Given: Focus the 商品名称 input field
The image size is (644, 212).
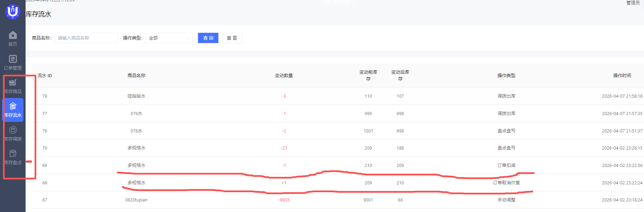Looking at the screenshot, I should (86, 38).
